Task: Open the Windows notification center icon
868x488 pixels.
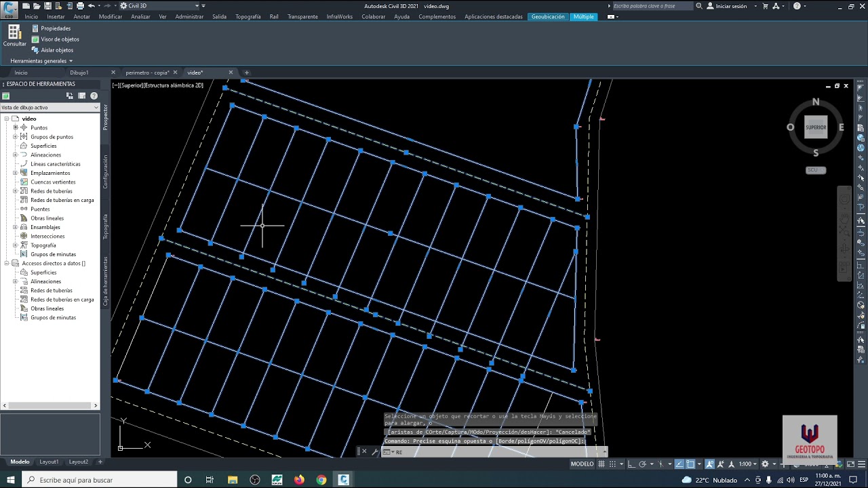Action: (x=853, y=480)
